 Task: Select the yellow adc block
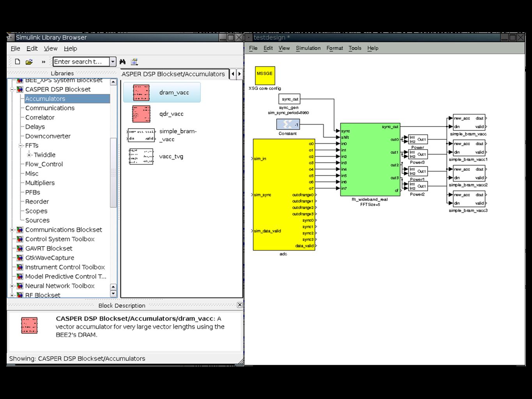coord(284,194)
